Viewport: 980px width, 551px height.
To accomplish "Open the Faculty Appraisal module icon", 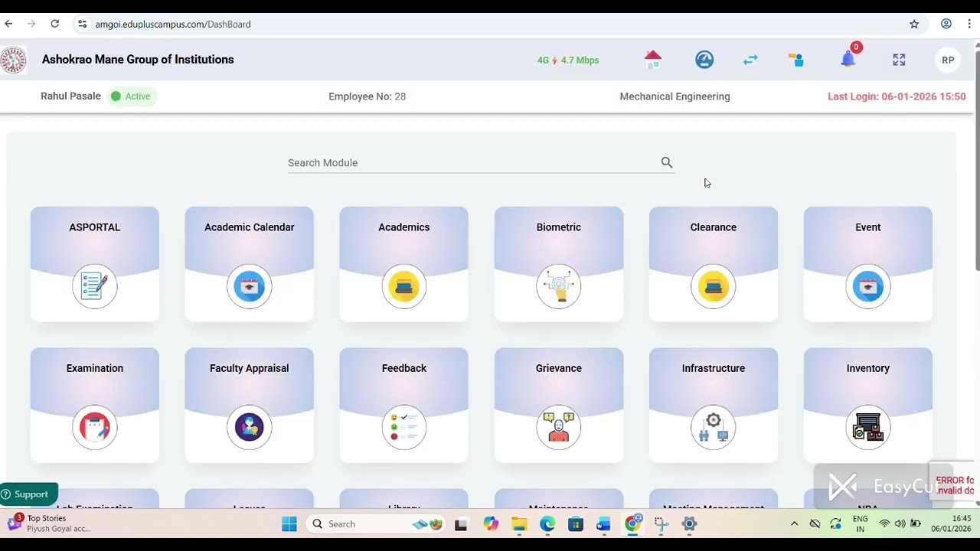I will [x=250, y=427].
